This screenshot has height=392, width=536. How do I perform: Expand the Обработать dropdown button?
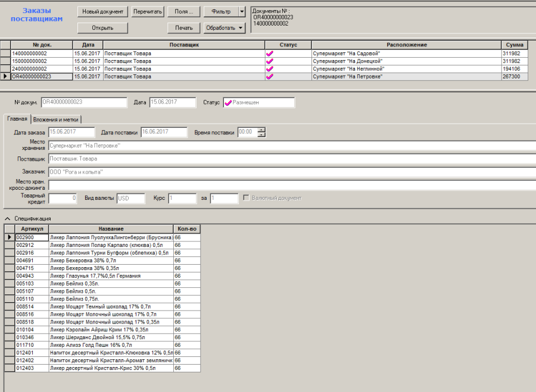pyautogui.click(x=225, y=28)
